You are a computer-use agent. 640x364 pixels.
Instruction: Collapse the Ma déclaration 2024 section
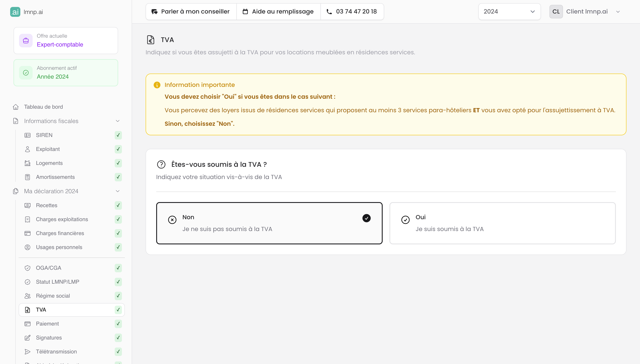coord(117,191)
